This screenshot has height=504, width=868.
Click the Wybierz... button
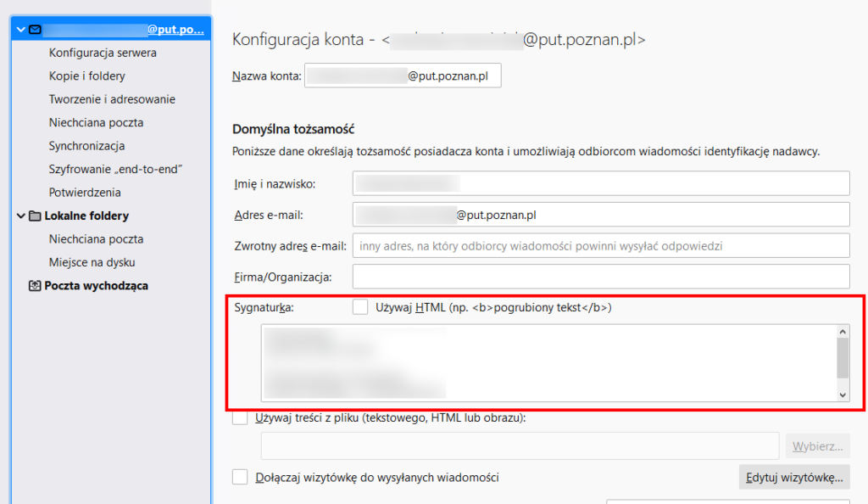tap(816, 445)
